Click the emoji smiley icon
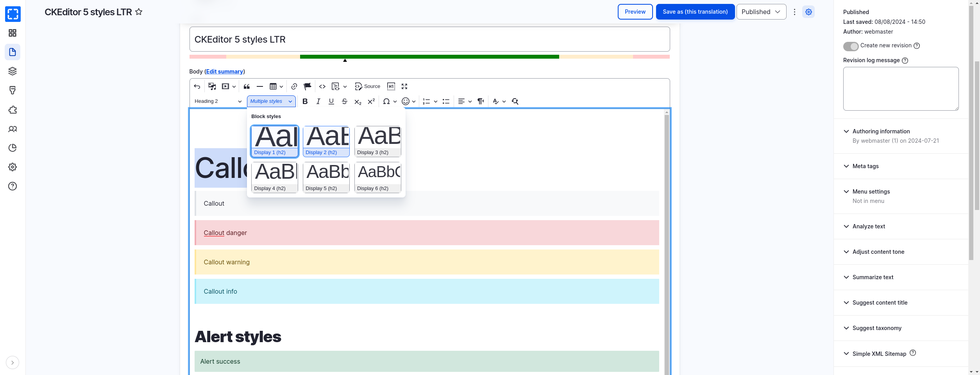This screenshot has height=375, width=980. tap(406, 101)
